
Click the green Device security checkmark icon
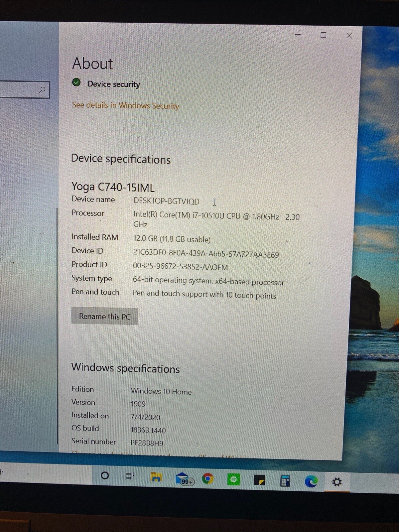click(x=76, y=82)
